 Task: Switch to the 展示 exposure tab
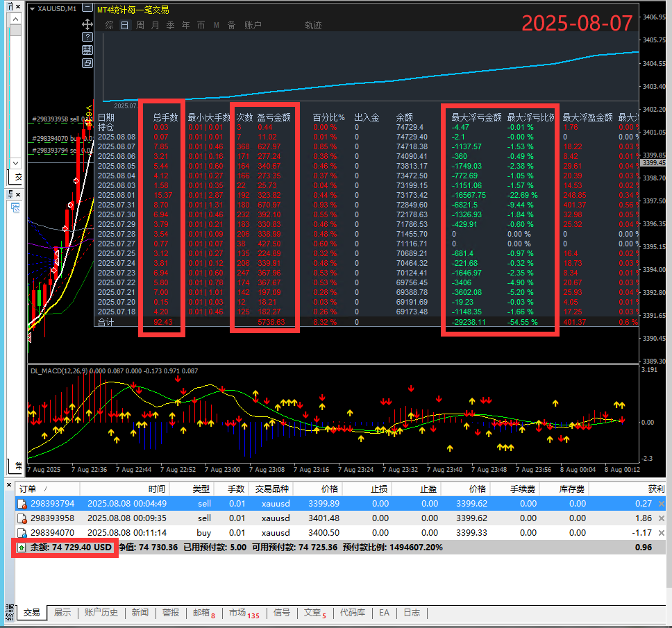(x=62, y=613)
